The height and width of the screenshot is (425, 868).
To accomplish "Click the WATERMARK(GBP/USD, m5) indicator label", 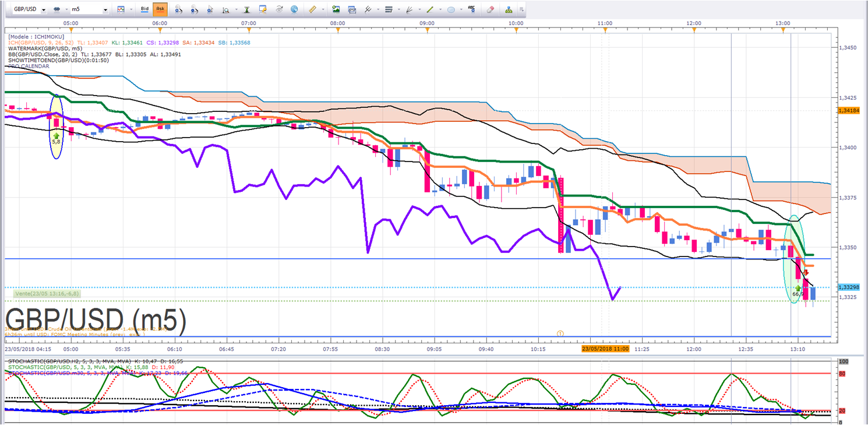I will (45, 48).
